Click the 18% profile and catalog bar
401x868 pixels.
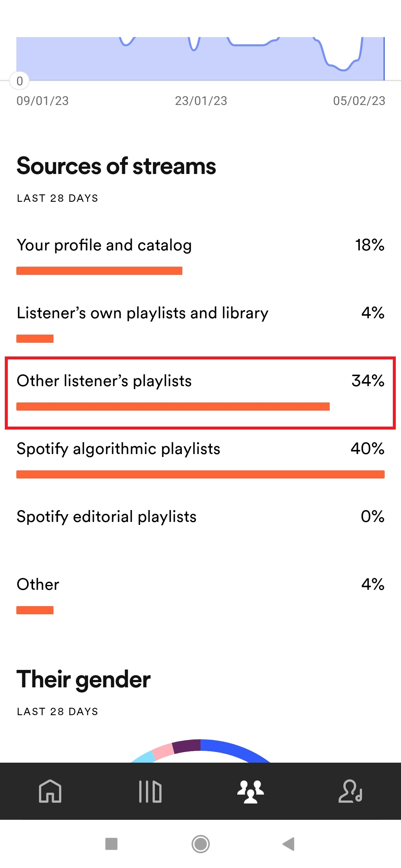tap(99, 271)
